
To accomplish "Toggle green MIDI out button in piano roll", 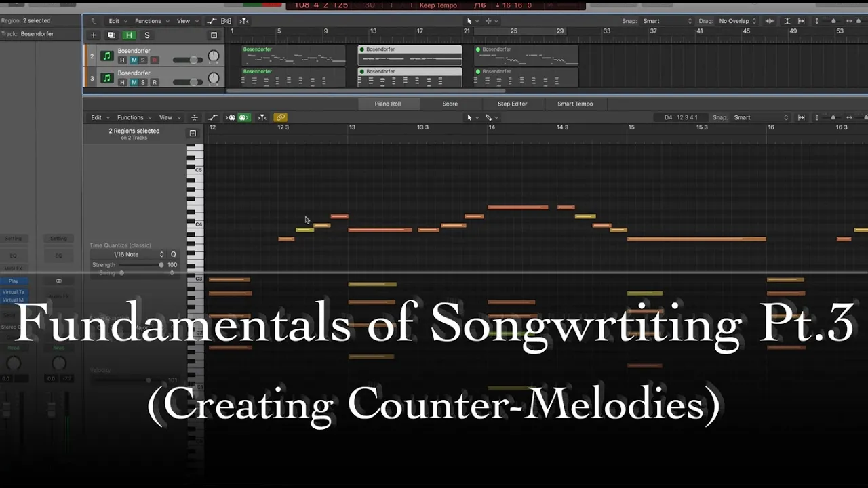I will point(243,117).
